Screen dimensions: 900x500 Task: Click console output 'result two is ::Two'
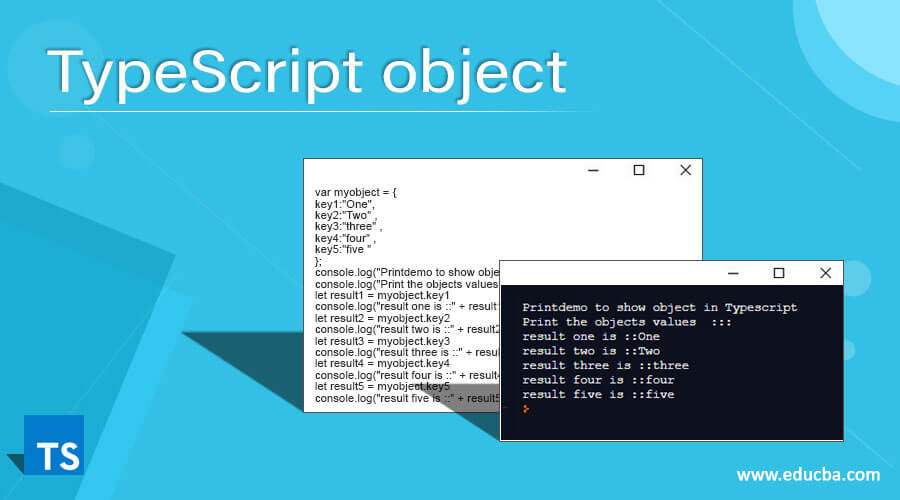point(591,351)
